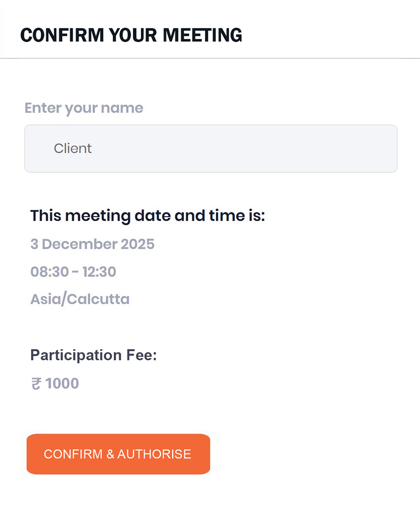Click the 1000 fee amount
The height and width of the screenshot is (520, 420).
[x=62, y=384]
